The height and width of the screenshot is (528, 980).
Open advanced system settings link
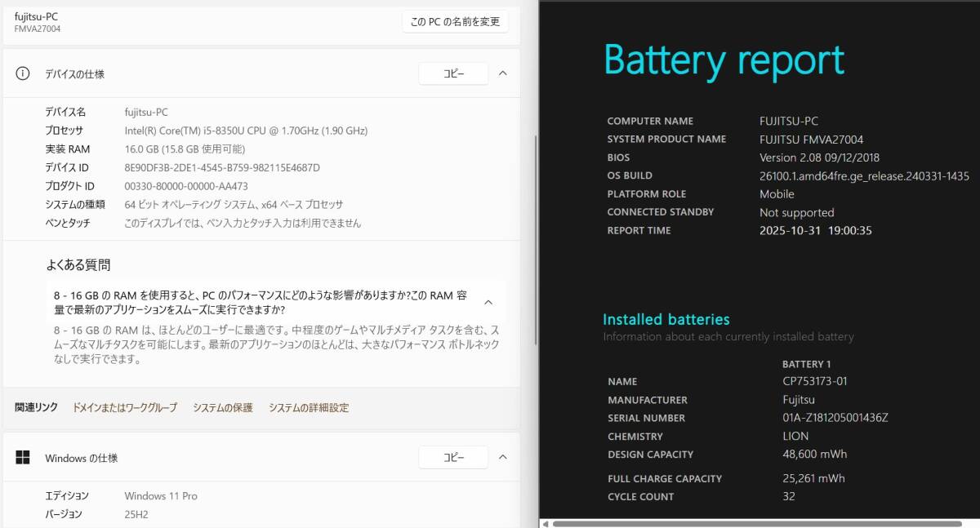point(309,407)
